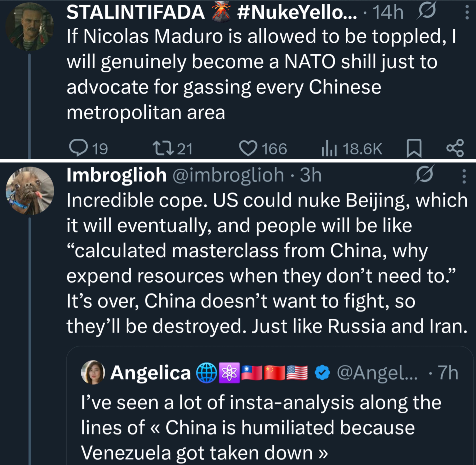Tap the Grok icon on STALINTIFADA's tweet
Viewport: 476px width, 465px height.
coord(426,11)
